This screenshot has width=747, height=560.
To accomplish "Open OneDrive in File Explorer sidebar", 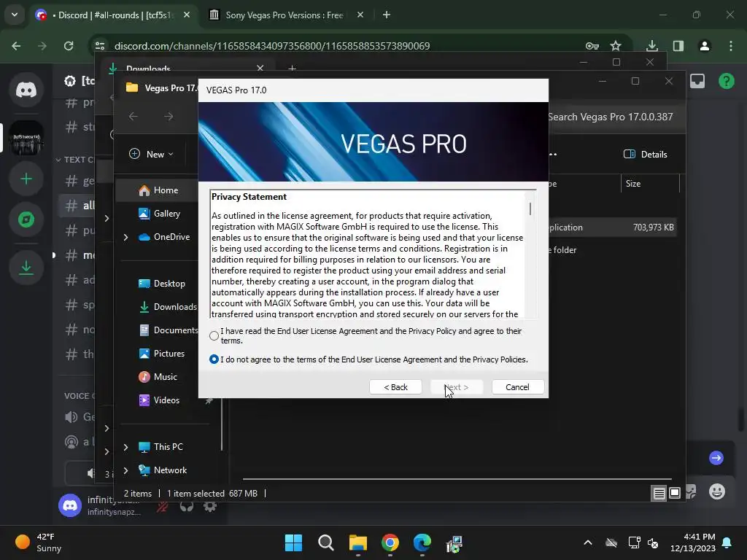I will click(163, 237).
